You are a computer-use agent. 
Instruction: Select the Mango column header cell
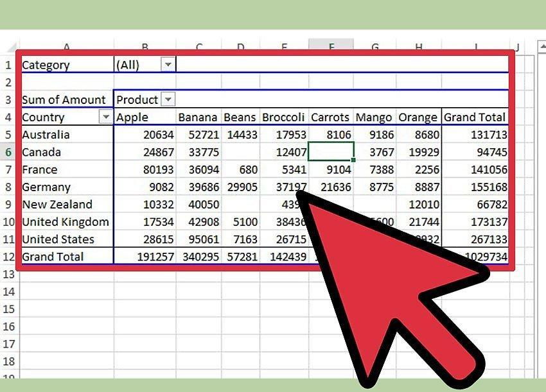click(374, 117)
